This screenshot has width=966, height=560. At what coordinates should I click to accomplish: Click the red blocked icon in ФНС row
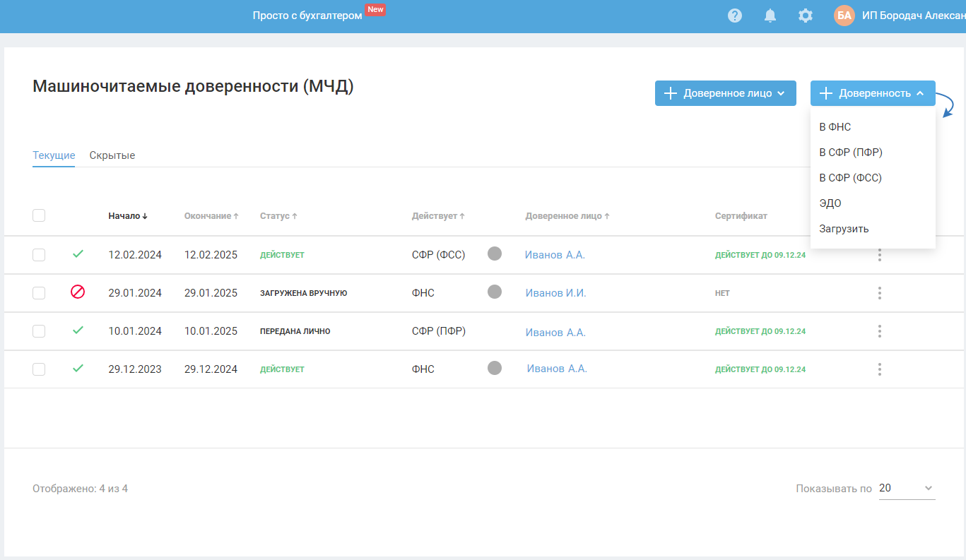point(78,292)
